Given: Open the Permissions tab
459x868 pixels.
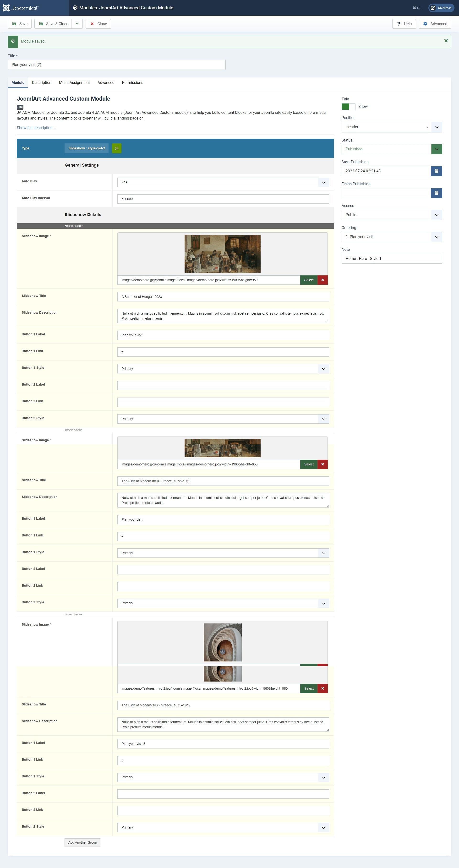Looking at the screenshot, I should pyautogui.click(x=132, y=82).
